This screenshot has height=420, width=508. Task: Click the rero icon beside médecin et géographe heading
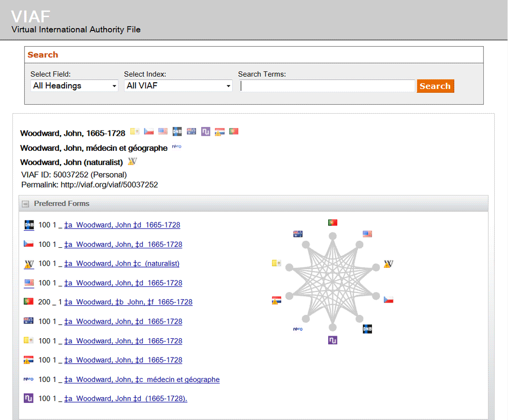(177, 147)
